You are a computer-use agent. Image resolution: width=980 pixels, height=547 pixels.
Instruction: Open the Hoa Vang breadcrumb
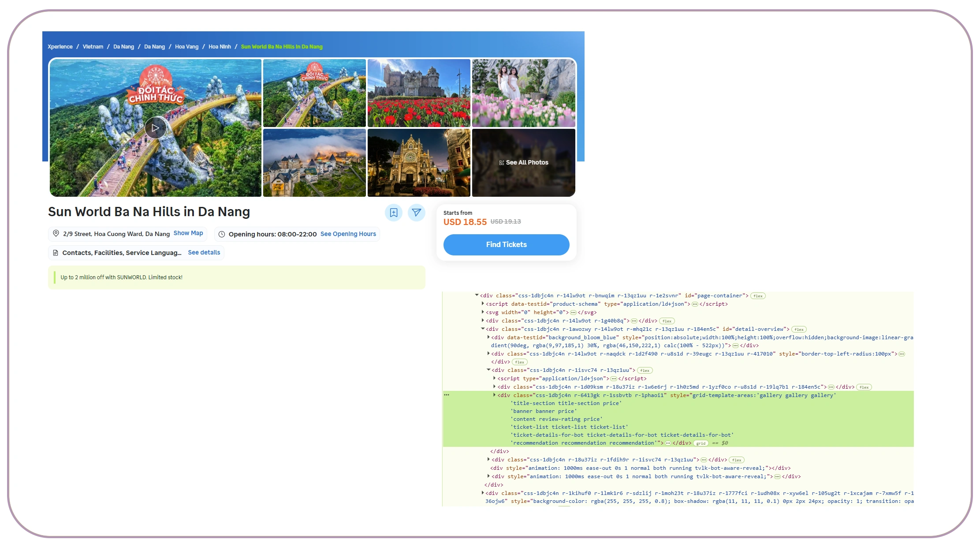click(x=186, y=47)
